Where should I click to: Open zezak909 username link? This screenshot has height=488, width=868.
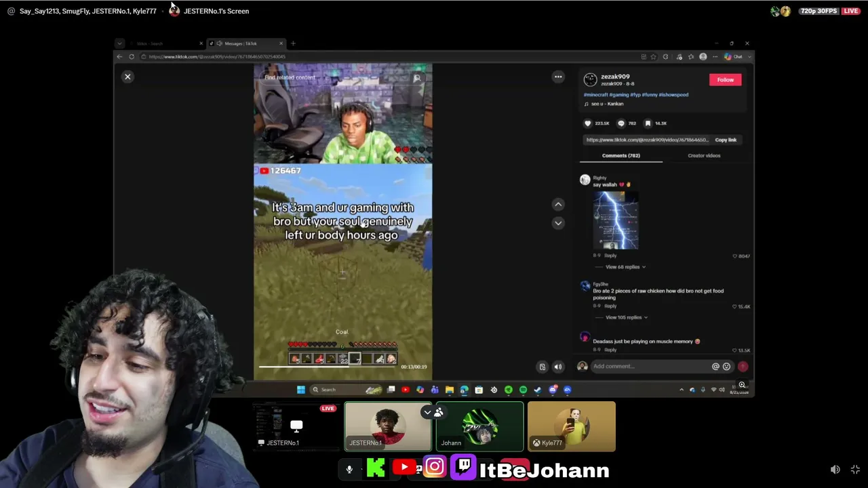click(615, 77)
